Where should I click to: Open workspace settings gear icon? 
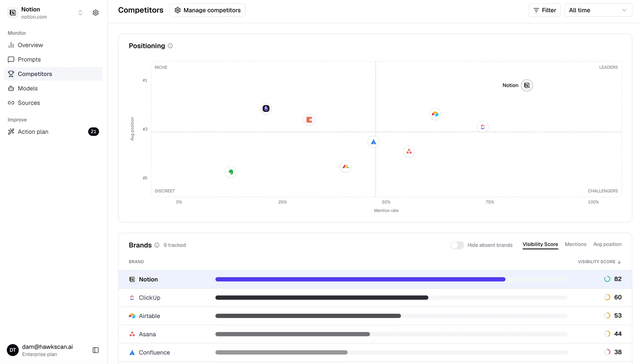point(96,13)
